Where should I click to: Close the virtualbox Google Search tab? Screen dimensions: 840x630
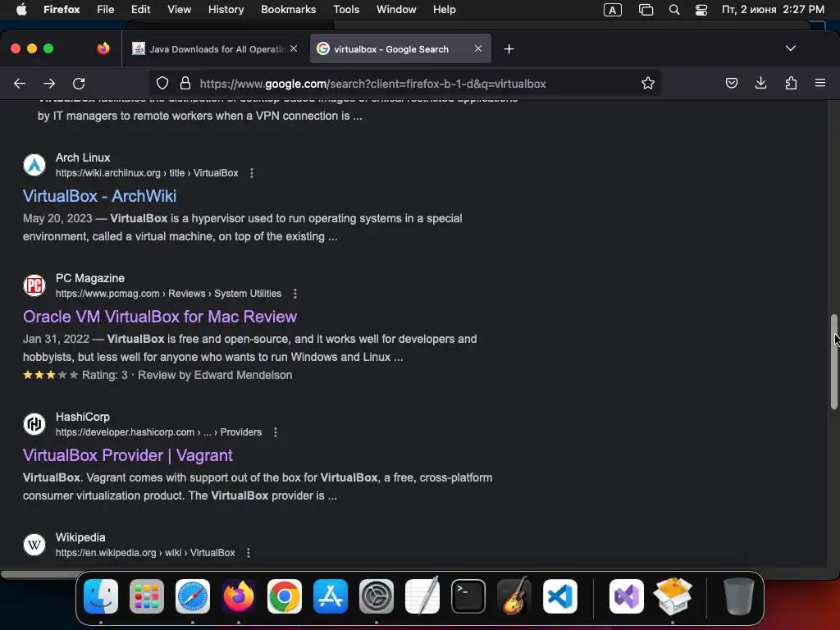click(x=478, y=48)
